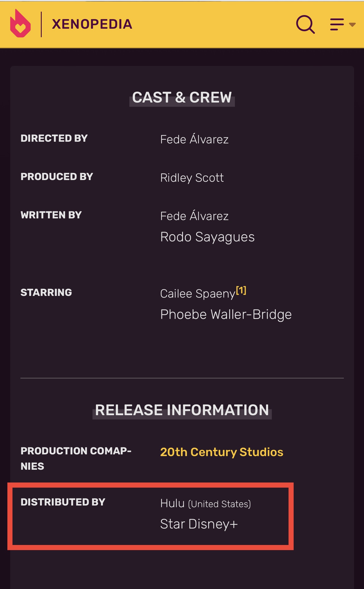Click the Star Disney+ distributor text

tap(199, 524)
